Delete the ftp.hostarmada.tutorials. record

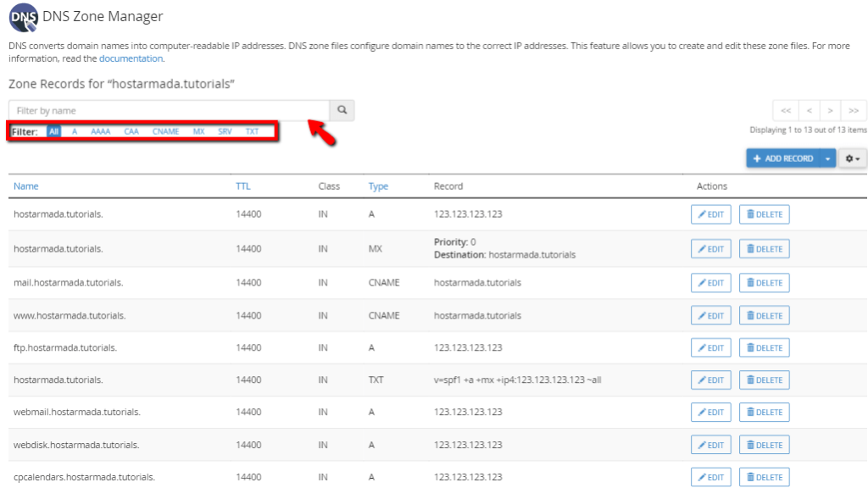pyautogui.click(x=765, y=348)
